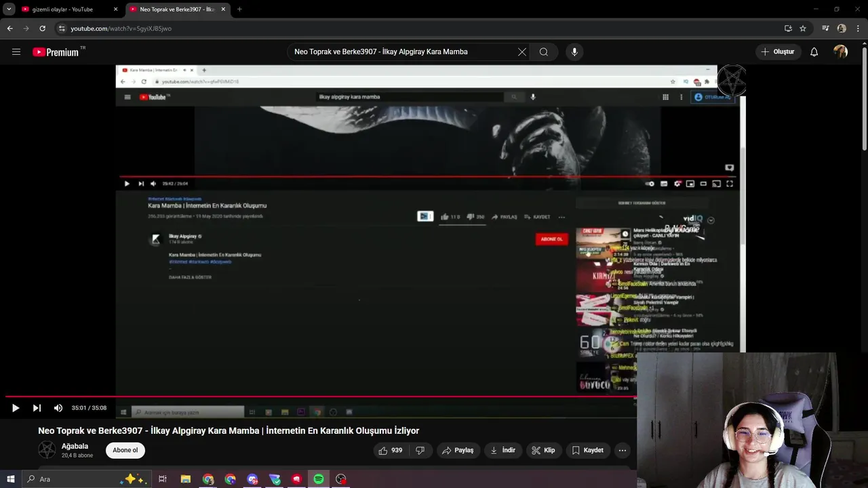Click the Oluştur create button
The image size is (868, 488).
pyautogui.click(x=778, y=52)
